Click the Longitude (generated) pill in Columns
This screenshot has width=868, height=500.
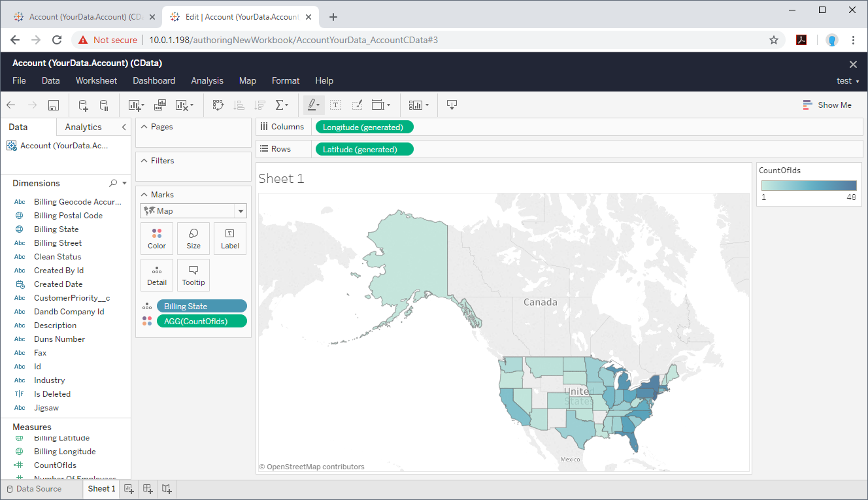[x=363, y=127]
